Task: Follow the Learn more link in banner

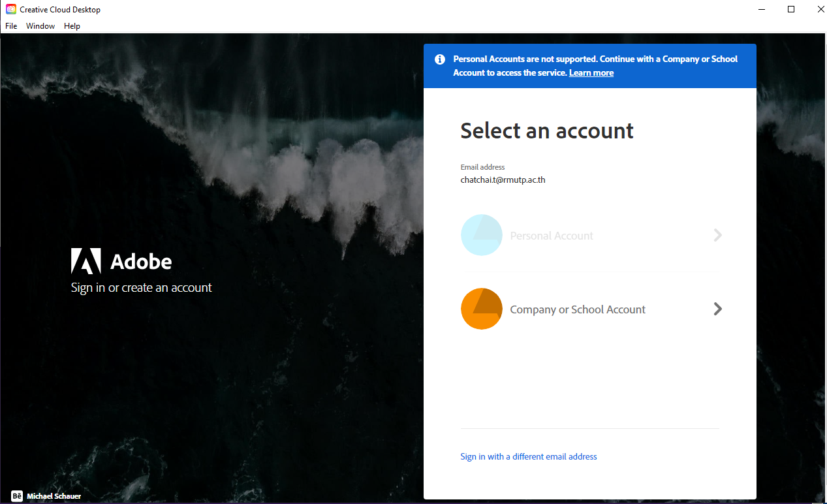Action: tap(591, 72)
